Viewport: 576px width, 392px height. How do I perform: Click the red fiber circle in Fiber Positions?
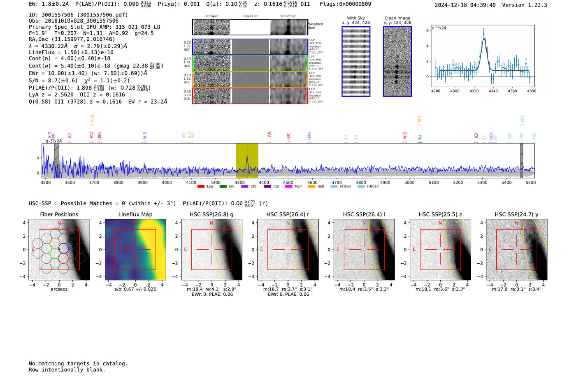(x=63, y=258)
